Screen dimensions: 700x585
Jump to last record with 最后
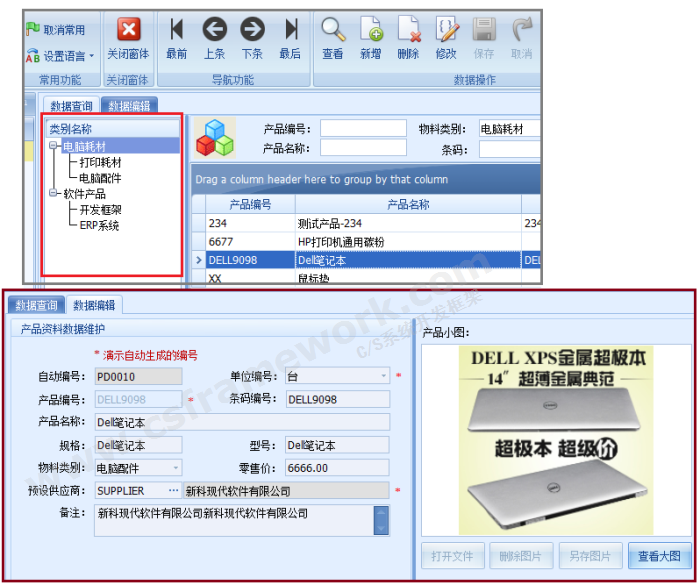click(x=290, y=30)
